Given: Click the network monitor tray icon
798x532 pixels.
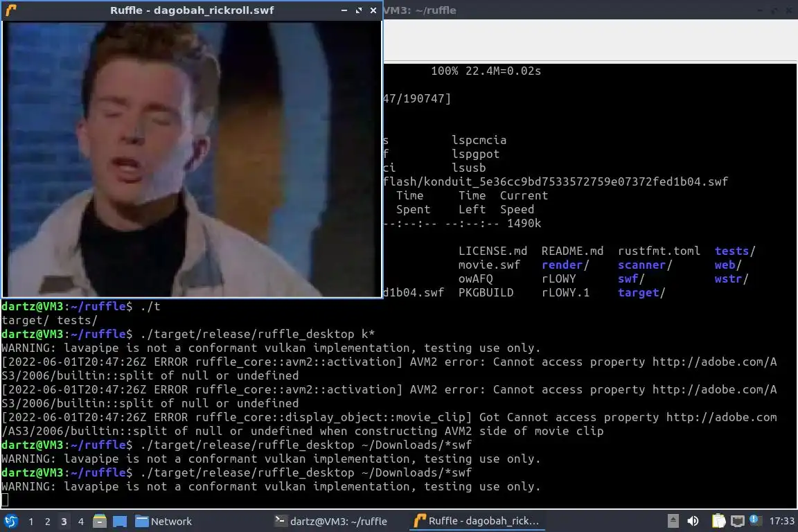Looking at the screenshot, I should [x=737, y=521].
